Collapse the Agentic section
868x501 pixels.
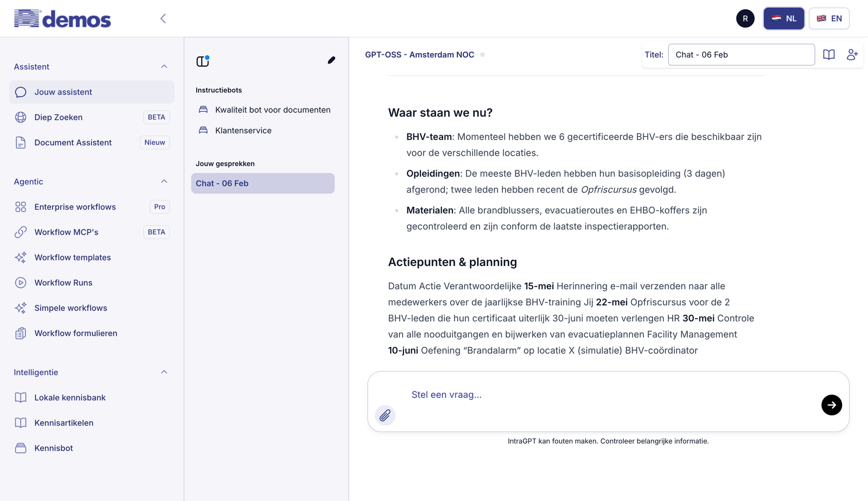(x=164, y=181)
